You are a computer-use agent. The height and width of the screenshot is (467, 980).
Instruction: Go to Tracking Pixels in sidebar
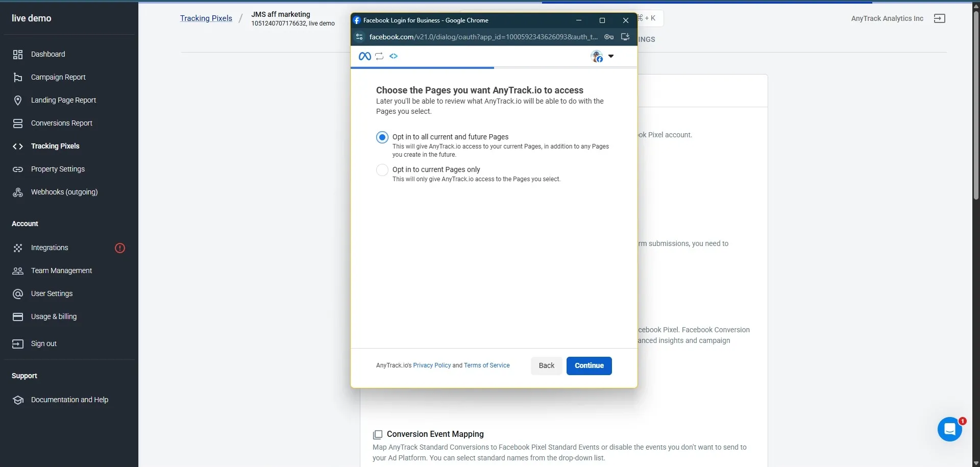tap(55, 146)
